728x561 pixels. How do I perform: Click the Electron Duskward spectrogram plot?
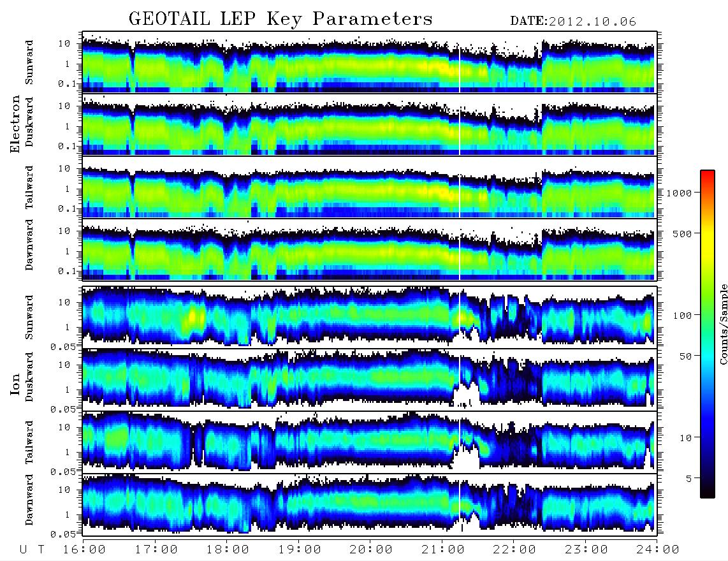pos(370,124)
